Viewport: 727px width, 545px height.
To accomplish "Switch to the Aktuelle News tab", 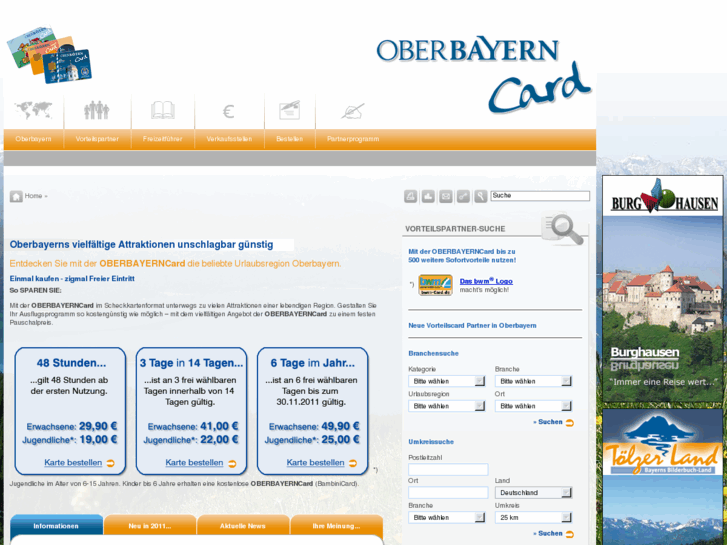I will coord(243,526).
